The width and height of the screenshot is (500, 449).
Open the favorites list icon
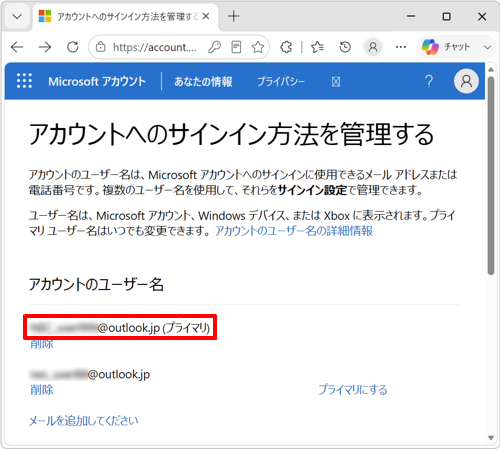point(317,47)
